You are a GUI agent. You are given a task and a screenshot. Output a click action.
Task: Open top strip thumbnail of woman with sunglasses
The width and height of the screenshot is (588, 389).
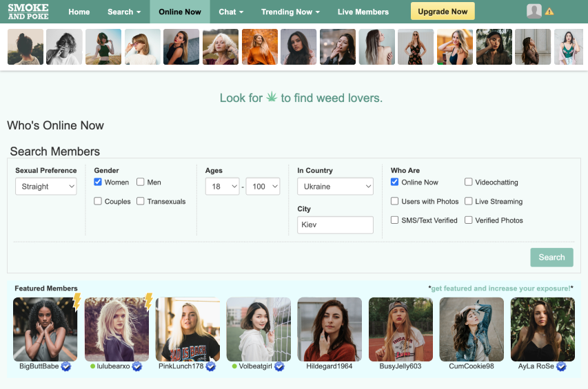[x=143, y=47]
